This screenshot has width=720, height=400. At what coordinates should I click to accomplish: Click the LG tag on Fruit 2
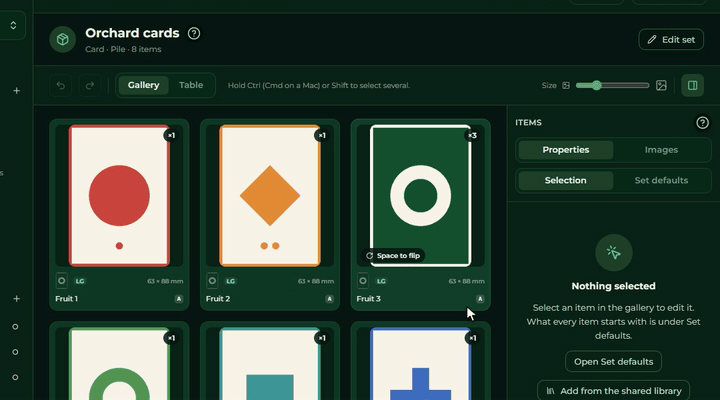(x=231, y=281)
